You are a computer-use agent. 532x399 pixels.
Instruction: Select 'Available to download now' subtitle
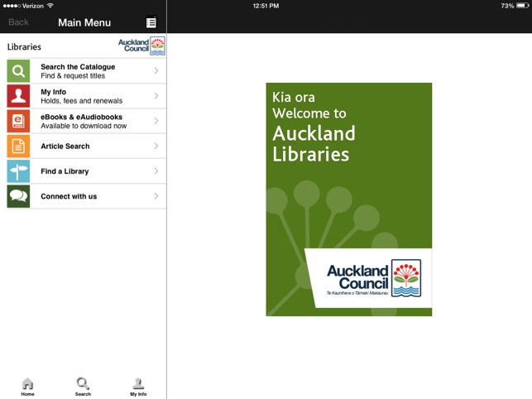point(84,126)
